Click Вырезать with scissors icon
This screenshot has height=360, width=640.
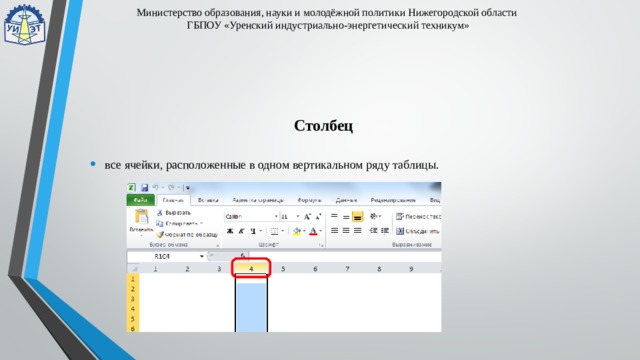(173, 213)
